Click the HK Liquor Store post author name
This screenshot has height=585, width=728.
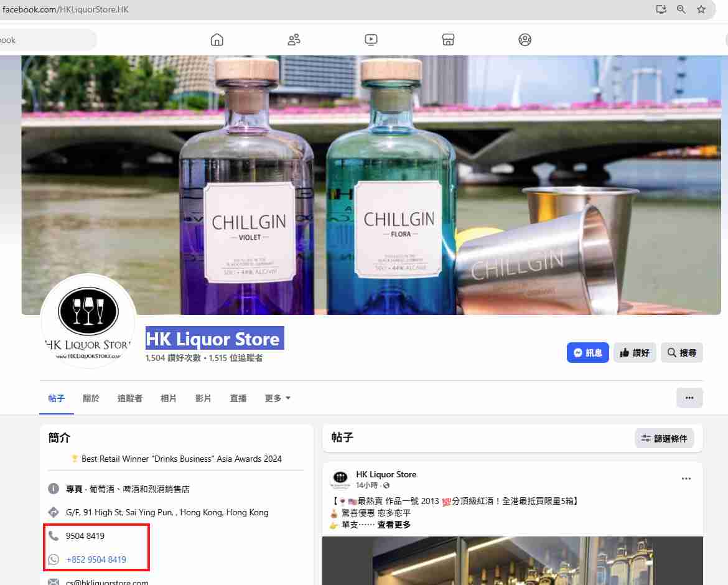pyautogui.click(x=386, y=474)
